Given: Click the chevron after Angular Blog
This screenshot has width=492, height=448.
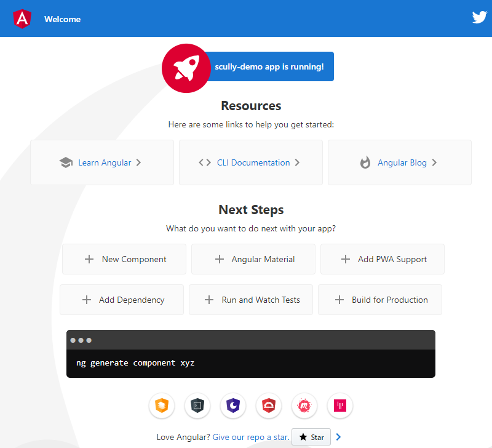Looking at the screenshot, I should click(434, 162).
